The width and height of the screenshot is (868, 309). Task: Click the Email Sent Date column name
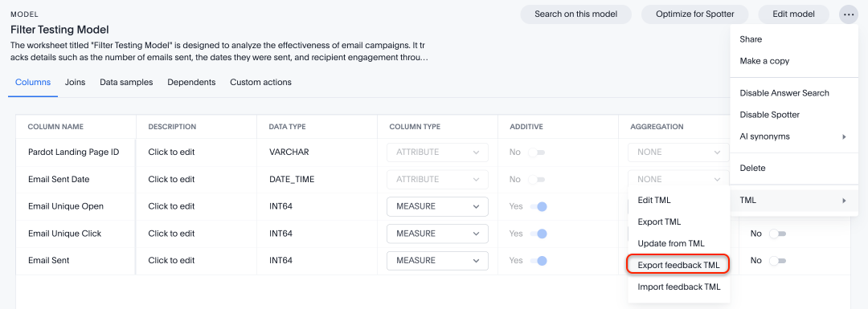(59, 179)
